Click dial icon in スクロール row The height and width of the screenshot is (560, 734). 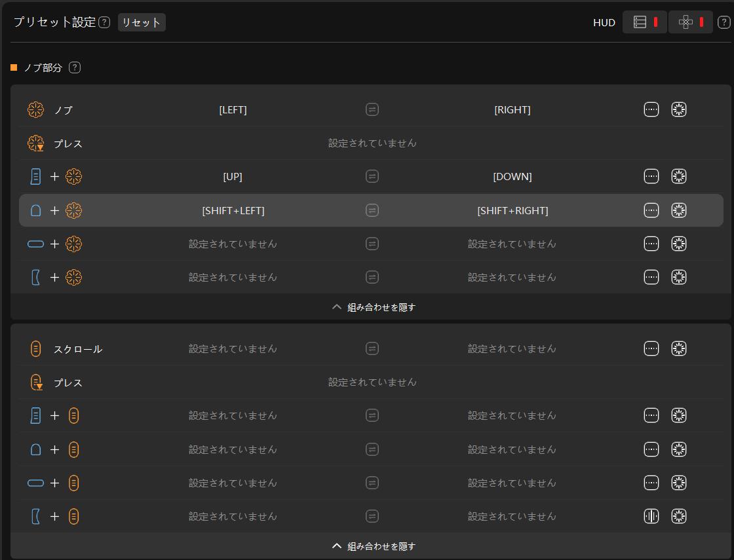(679, 349)
